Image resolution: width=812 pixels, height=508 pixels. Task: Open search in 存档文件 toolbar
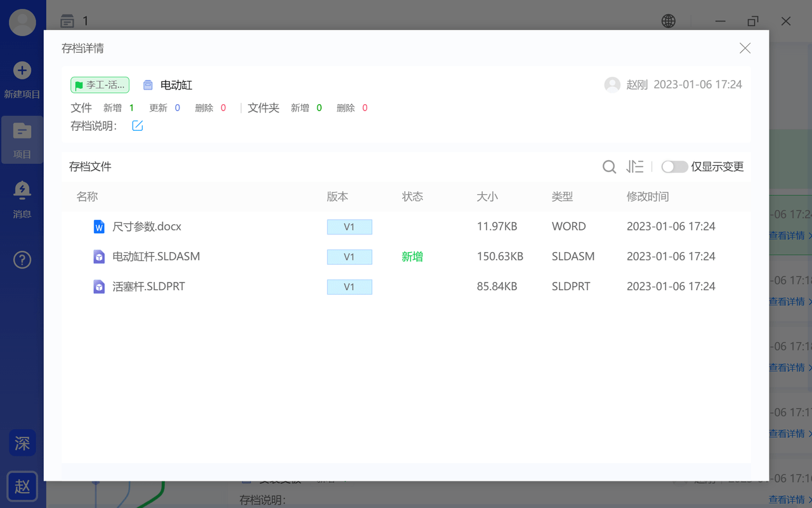[x=609, y=167]
